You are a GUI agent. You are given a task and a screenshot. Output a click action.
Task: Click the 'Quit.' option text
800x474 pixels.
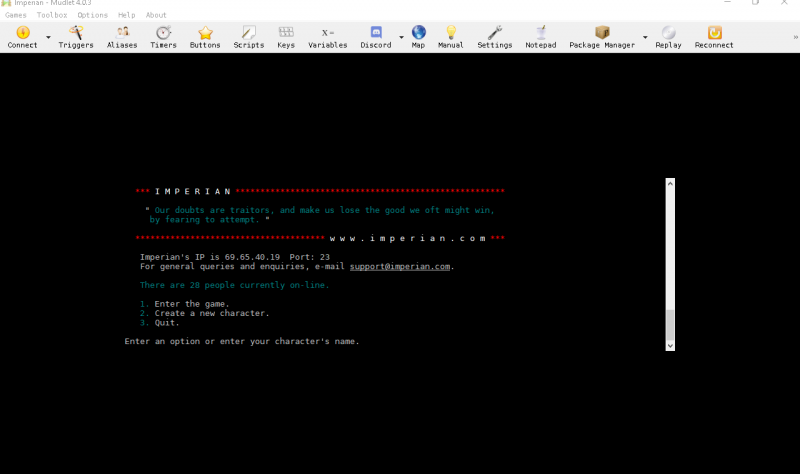pos(167,323)
